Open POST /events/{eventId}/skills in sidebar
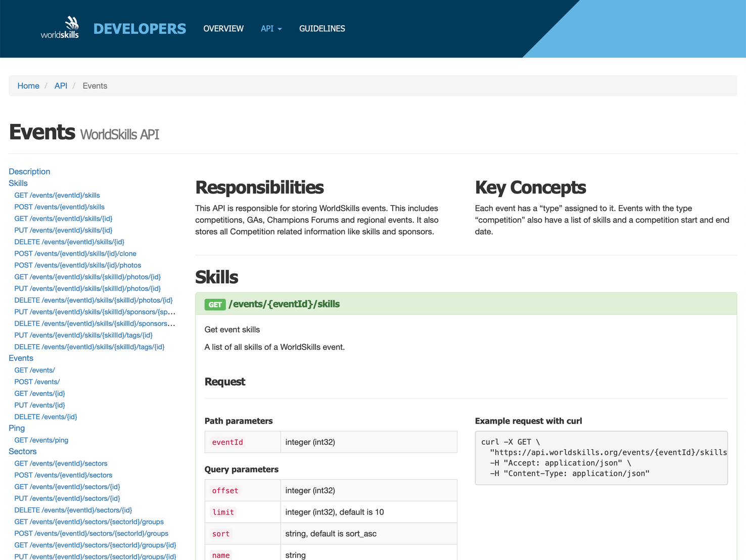The width and height of the screenshot is (746, 560). coord(60,207)
